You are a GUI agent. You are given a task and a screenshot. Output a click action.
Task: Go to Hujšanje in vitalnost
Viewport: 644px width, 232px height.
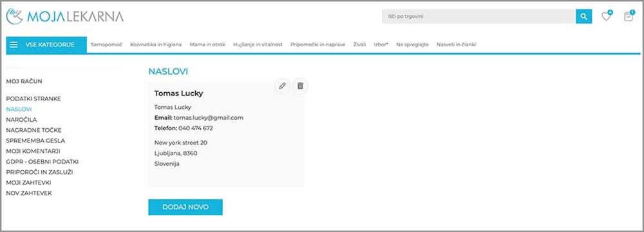coord(258,44)
